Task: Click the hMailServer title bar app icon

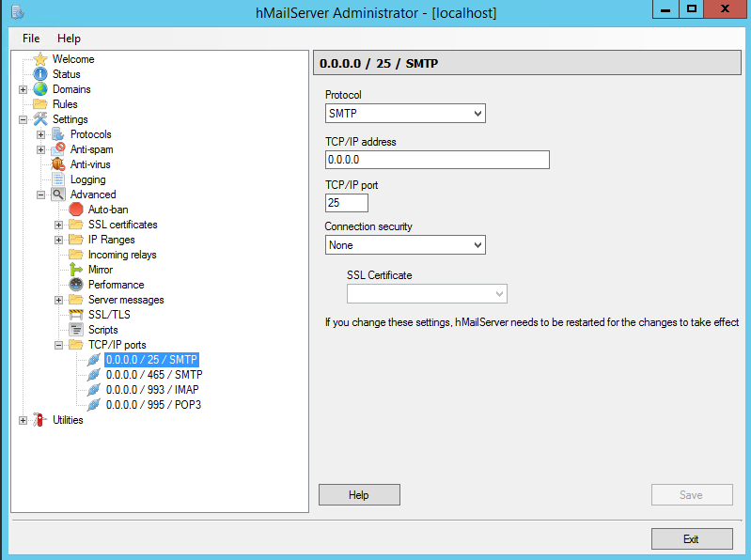Action: (x=17, y=12)
